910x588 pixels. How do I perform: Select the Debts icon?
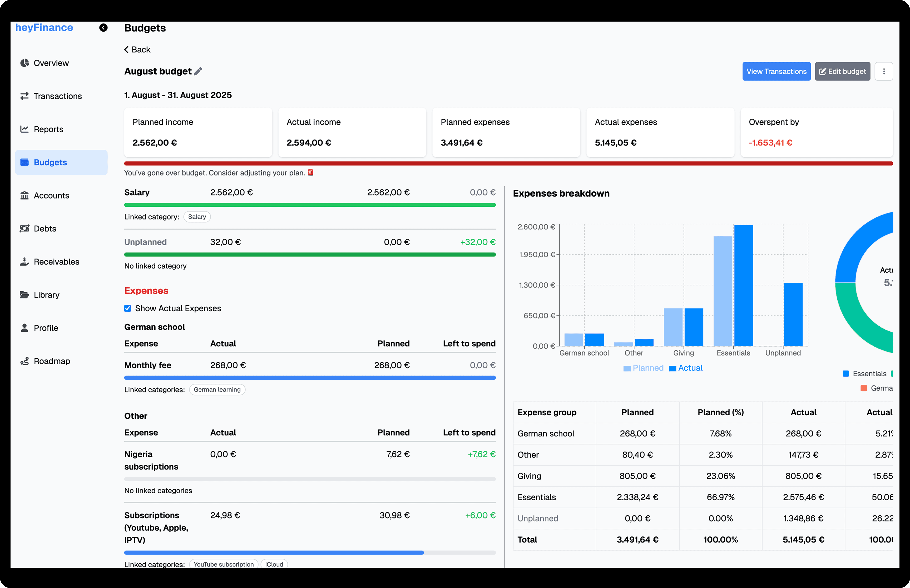coord(24,228)
